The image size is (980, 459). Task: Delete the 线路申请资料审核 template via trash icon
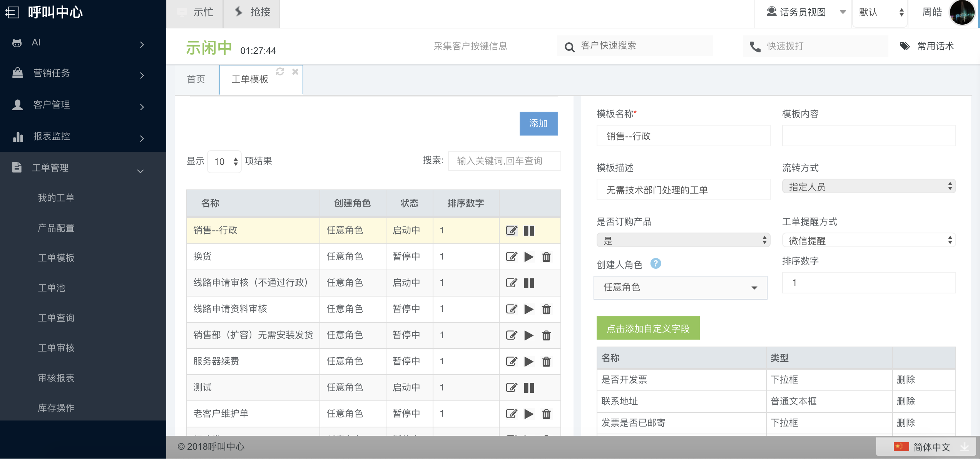[546, 309]
